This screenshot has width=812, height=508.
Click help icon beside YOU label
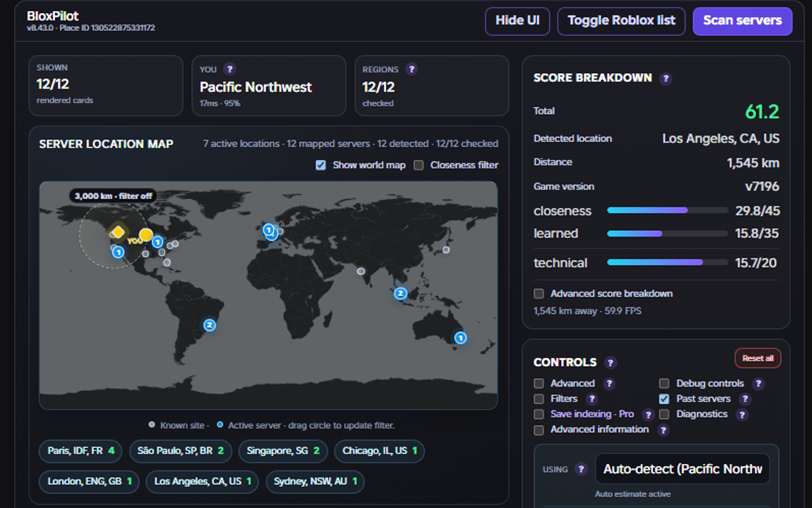click(x=230, y=69)
